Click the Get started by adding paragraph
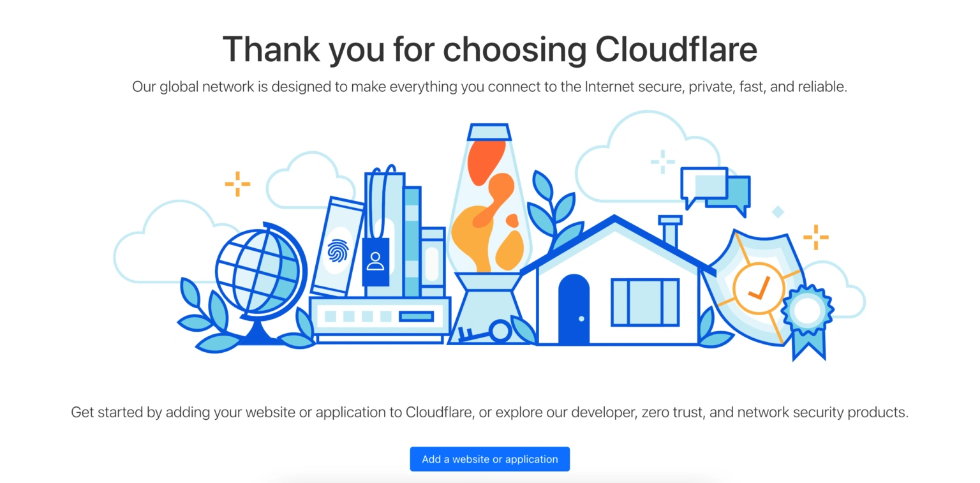The width and height of the screenshot is (980, 483). point(489,412)
